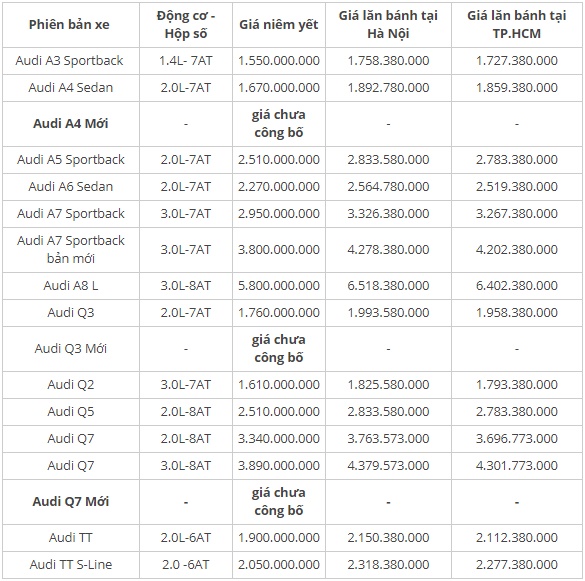This screenshot has width=585, height=581.
Task: Select the Audi Q3 Mới cell
Action: click(71, 349)
